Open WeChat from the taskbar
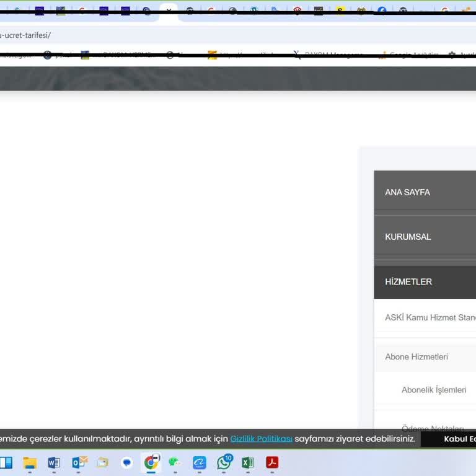The image size is (476, 476). (x=175, y=462)
